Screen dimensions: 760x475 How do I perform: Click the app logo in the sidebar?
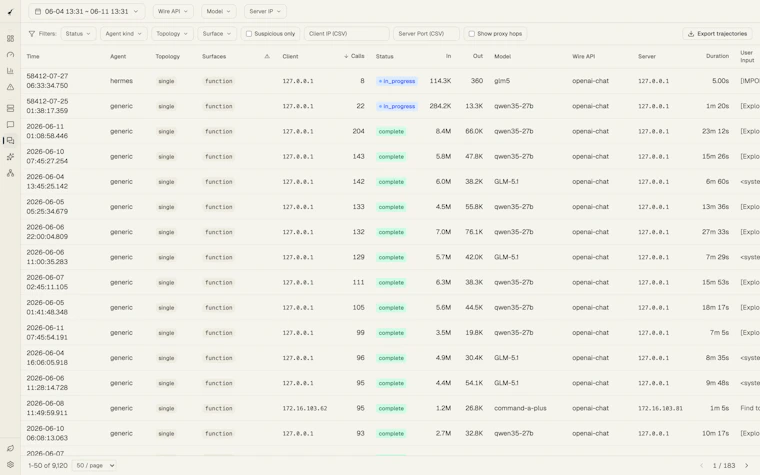(10, 12)
